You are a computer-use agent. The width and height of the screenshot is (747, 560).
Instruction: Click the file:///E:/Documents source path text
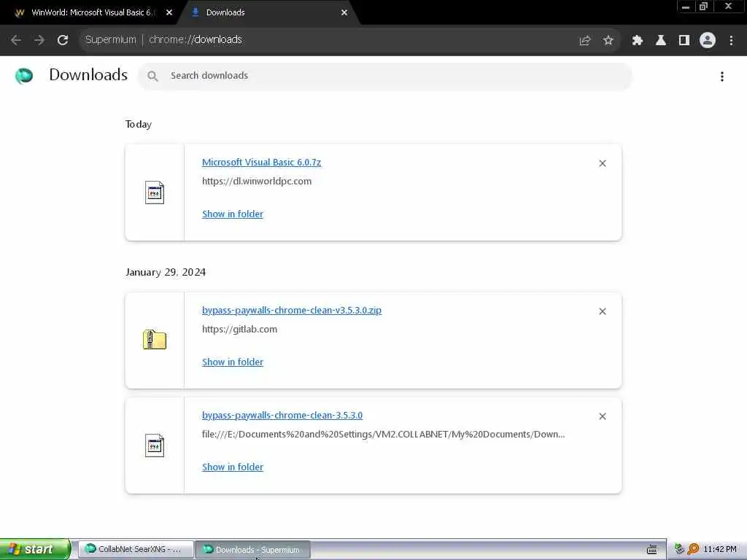pos(384,435)
